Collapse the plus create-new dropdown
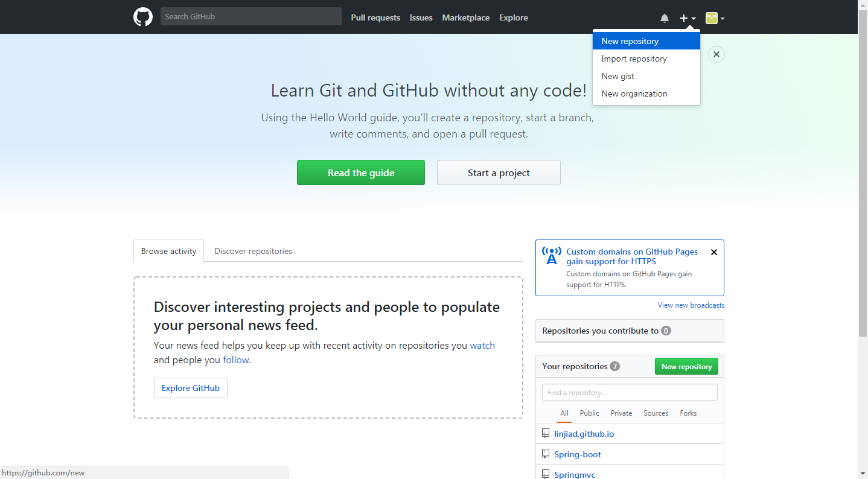The image size is (868, 479). point(688,18)
